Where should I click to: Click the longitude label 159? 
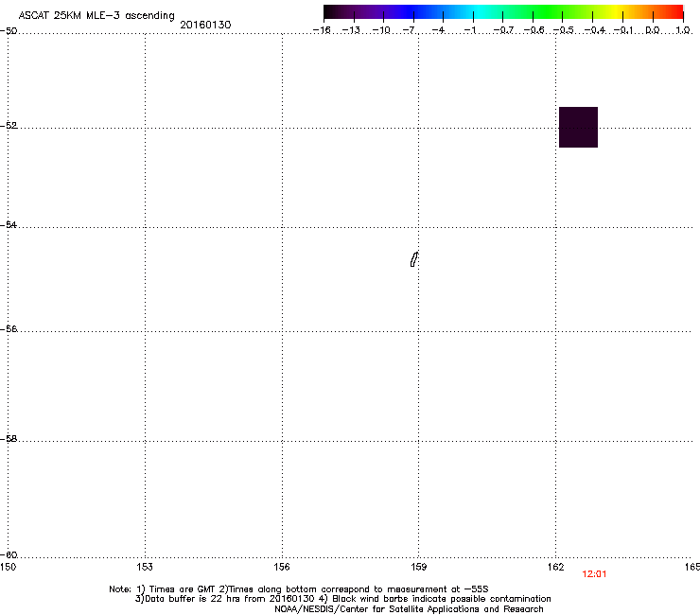pos(419,567)
